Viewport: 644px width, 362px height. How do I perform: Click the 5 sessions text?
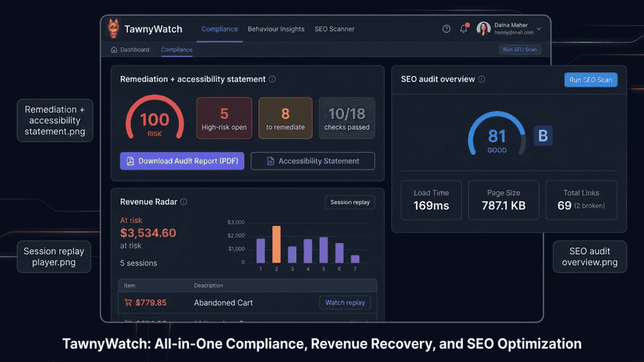(x=138, y=263)
